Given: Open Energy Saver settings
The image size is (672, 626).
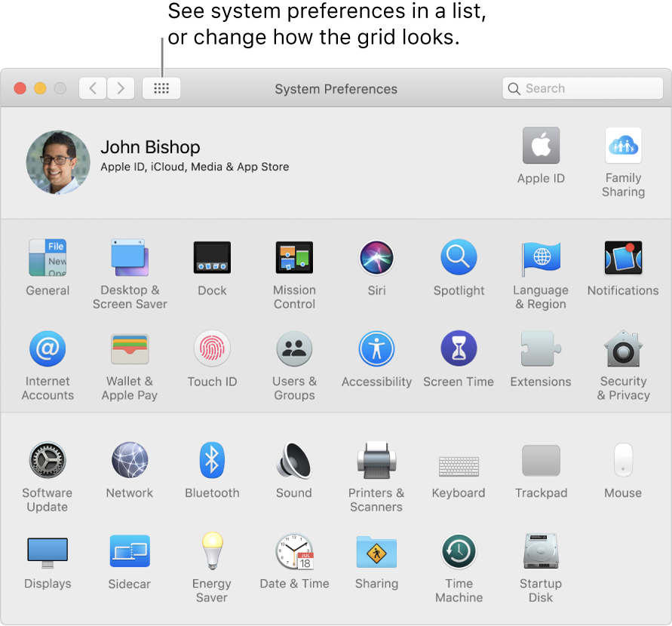Looking at the screenshot, I should click(x=212, y=551).
